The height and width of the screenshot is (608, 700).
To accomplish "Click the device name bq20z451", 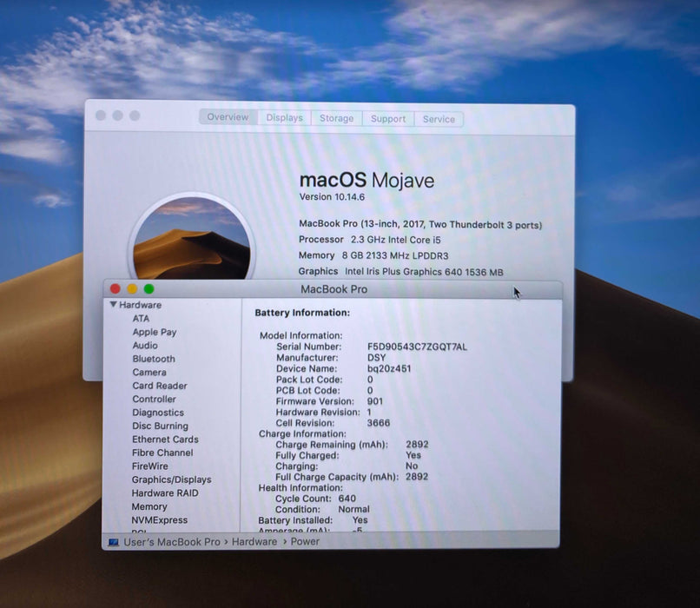I will pyautogui.click(x=389, y=369).
